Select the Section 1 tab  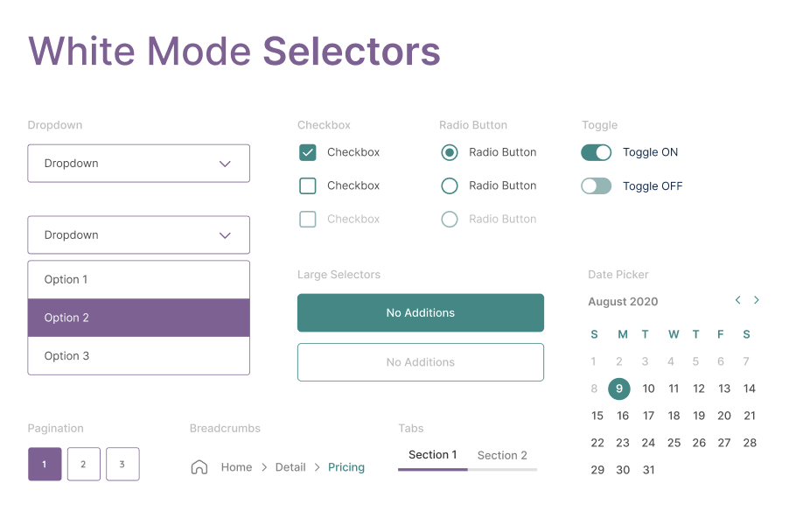click(433, 455)
